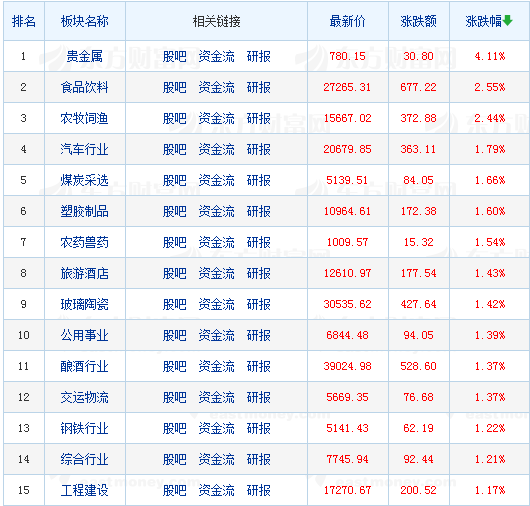Screen dimensions: 530x506
Task: Select change amount 427.64
Action: pyautogui.click(x=418, y=304)
